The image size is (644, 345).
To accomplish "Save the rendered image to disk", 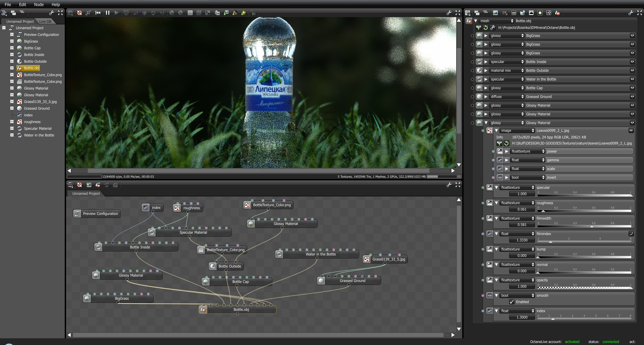I will pyautogui.click(x=226, y=13).
